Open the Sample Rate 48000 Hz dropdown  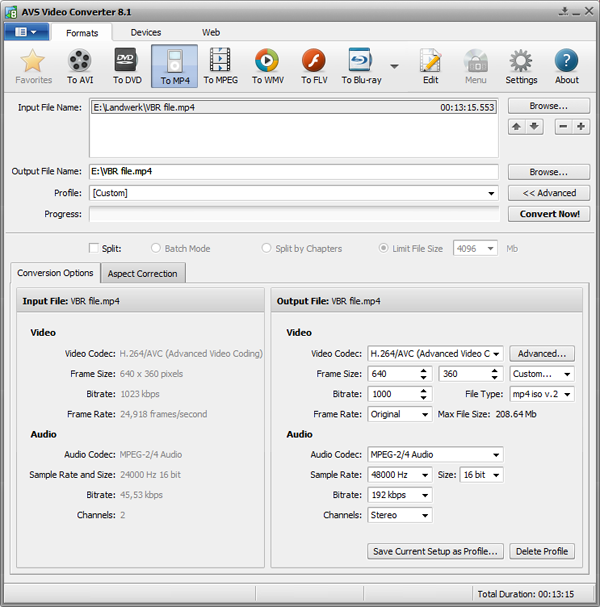pos(399,475)
